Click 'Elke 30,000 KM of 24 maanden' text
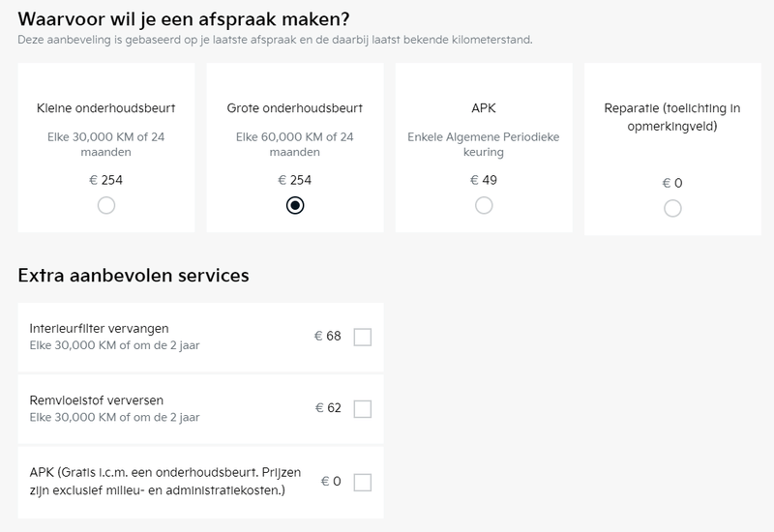The height and width of the screenshot is (532, 774). (x=106, y=144)
